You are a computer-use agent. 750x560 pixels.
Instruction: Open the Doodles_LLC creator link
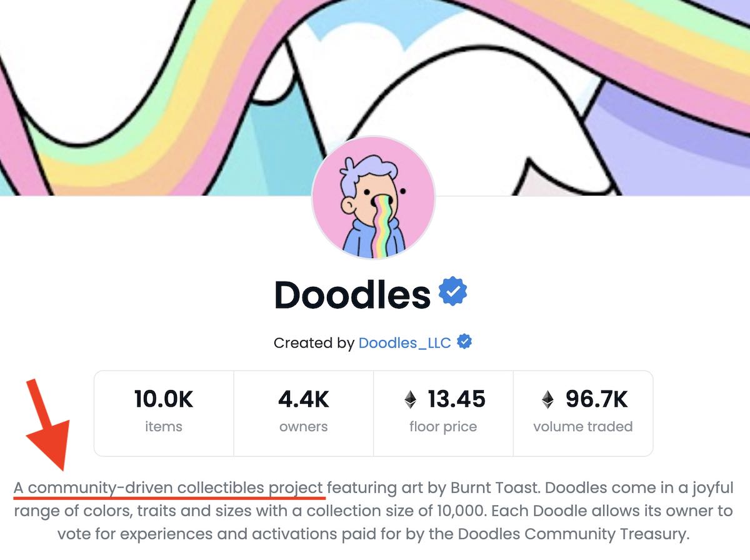pyautogui.click(x=404, y=343)
